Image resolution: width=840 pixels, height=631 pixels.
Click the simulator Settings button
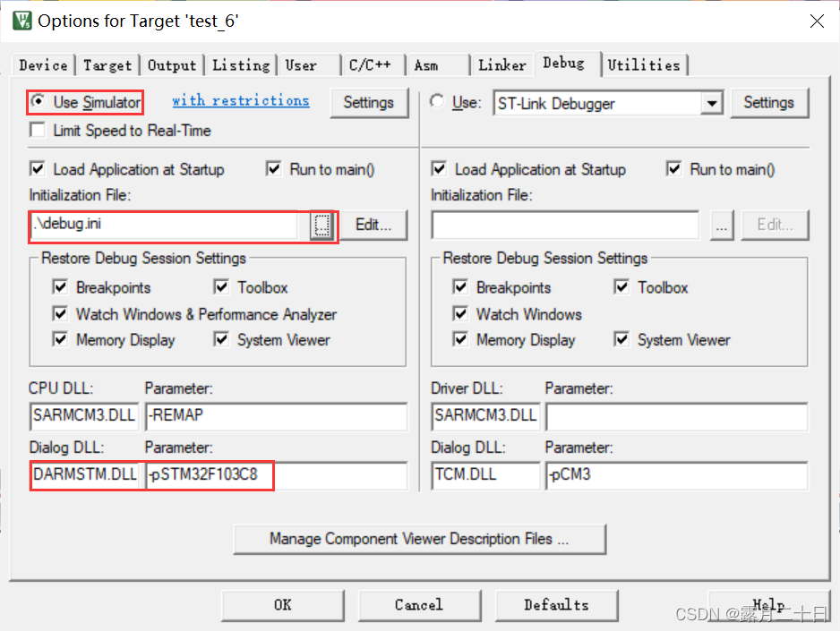[x=369, y=102]
